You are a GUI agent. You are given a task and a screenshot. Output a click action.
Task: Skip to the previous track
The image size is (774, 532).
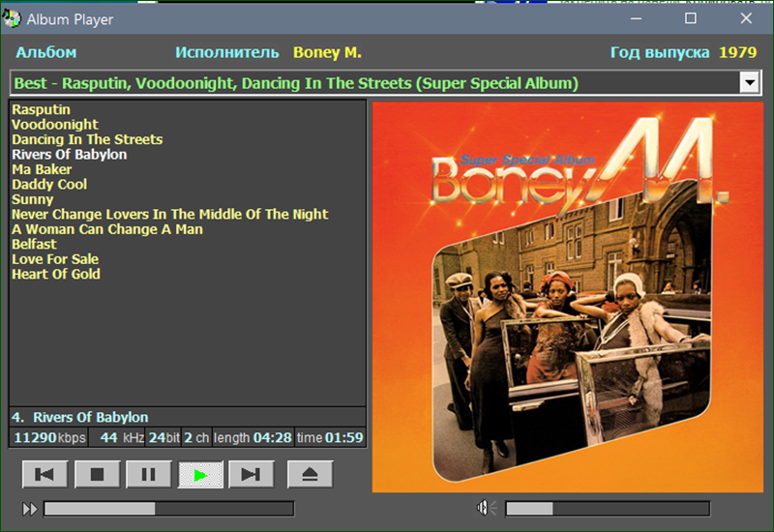[x=45, y=474]
